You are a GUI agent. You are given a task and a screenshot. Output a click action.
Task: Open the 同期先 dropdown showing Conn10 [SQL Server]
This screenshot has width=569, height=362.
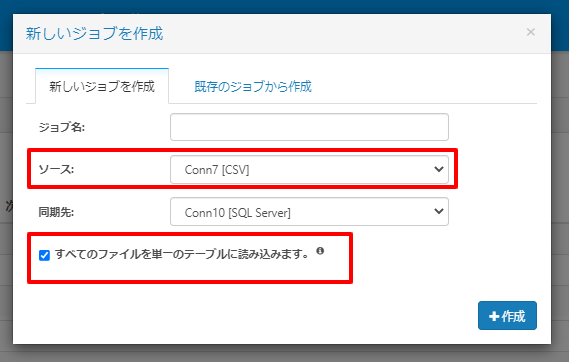point(309,212)
